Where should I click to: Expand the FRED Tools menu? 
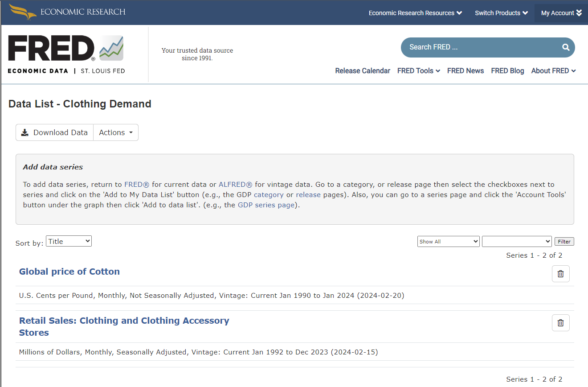point(418,70)
